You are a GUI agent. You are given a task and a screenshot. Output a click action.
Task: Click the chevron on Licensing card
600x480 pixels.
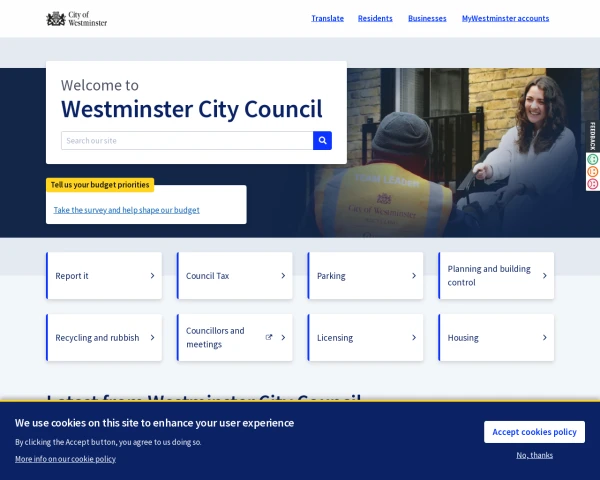[414, 338]
